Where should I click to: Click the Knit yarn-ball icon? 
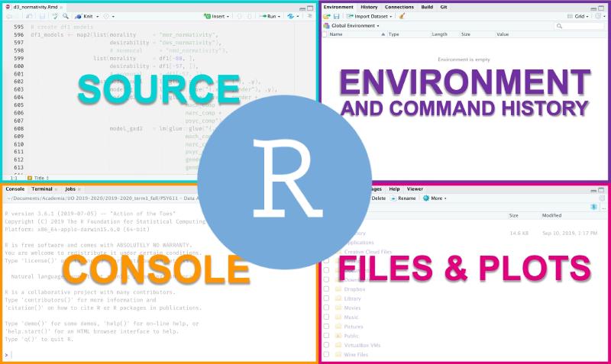coord(79,16)
